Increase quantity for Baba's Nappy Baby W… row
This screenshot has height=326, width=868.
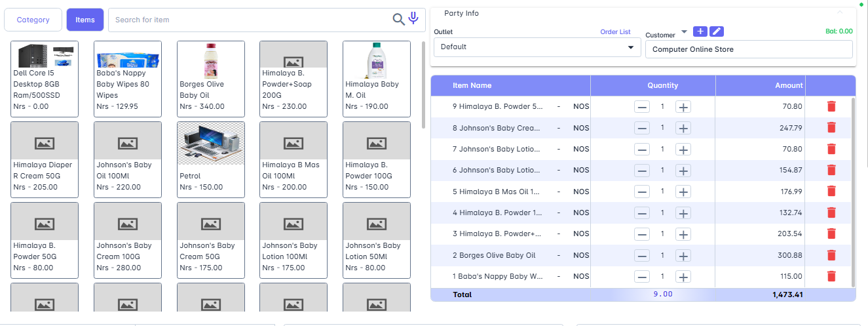[683, 277]
